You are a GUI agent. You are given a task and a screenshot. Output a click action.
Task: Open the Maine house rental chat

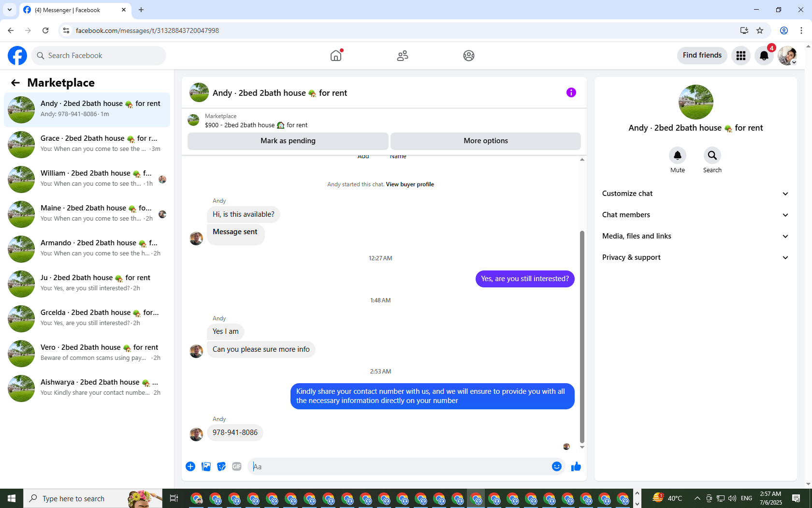(x=87, y=214)
